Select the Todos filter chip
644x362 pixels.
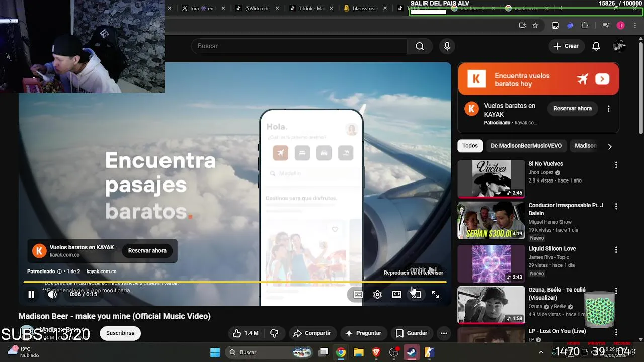coord(470,146)
